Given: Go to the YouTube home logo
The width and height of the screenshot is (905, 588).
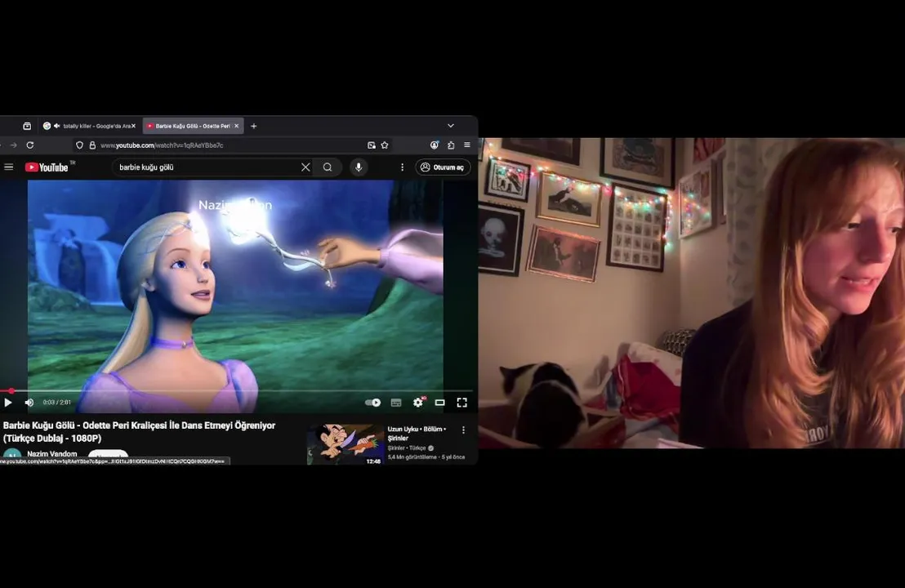Looking at the screenshot, I should (47, 167).
